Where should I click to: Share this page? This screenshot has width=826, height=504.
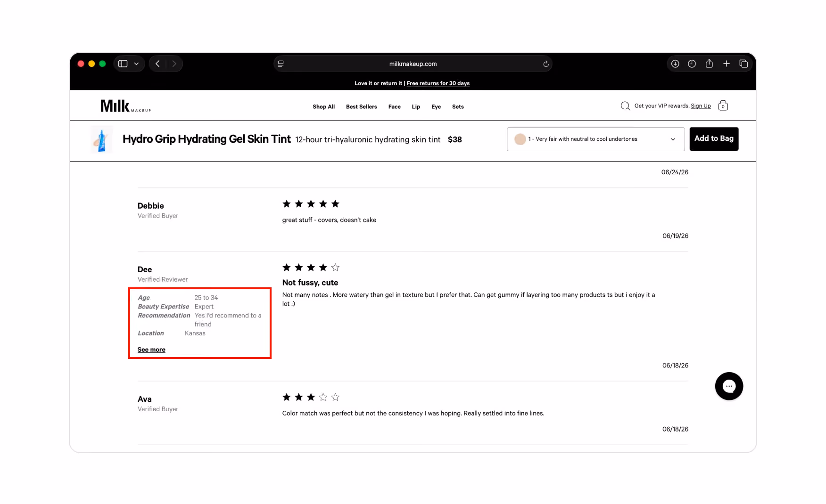709,63
